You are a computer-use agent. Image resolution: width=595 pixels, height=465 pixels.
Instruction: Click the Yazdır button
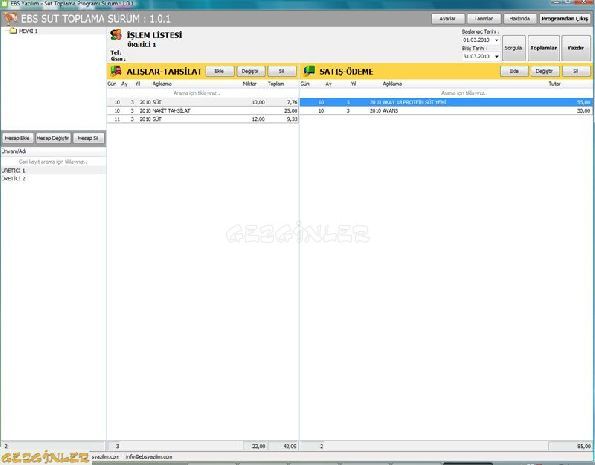pyautogui.click(x=576, y=48)
